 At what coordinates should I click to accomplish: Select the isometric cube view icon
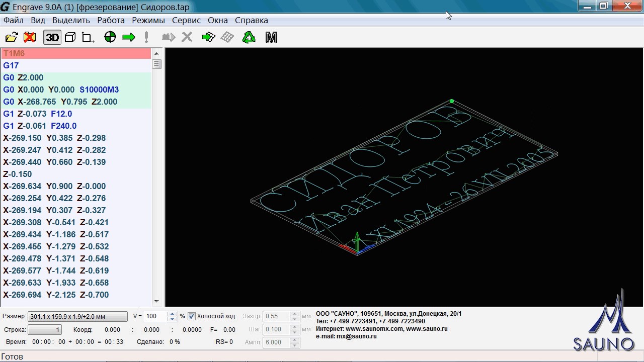pyautogui.click(x=70, y=37)
